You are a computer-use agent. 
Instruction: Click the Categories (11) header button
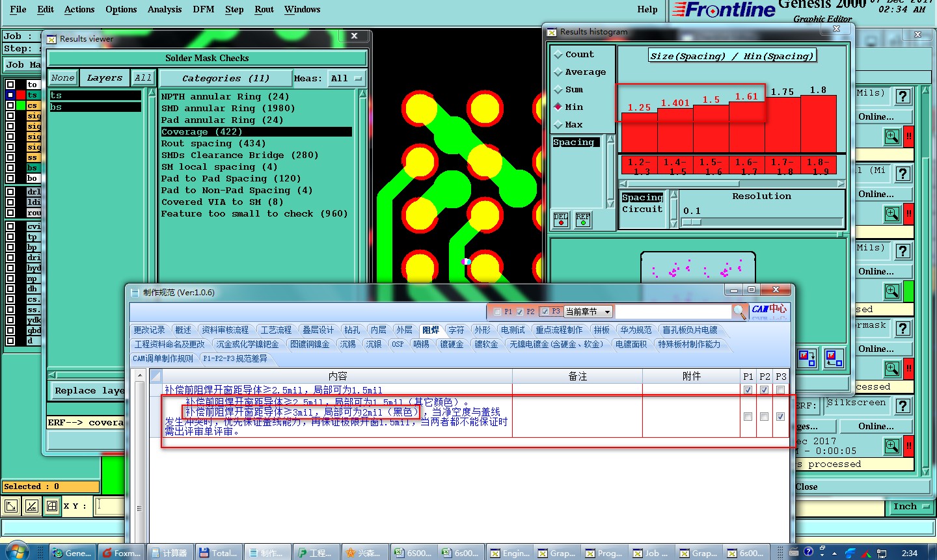[225, 79]
